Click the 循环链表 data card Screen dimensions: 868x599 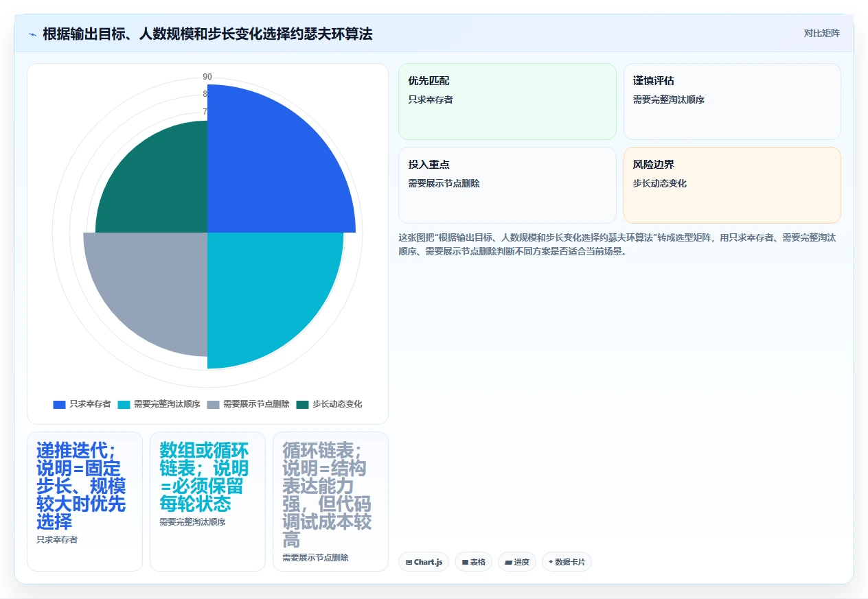tap(330, 501)
